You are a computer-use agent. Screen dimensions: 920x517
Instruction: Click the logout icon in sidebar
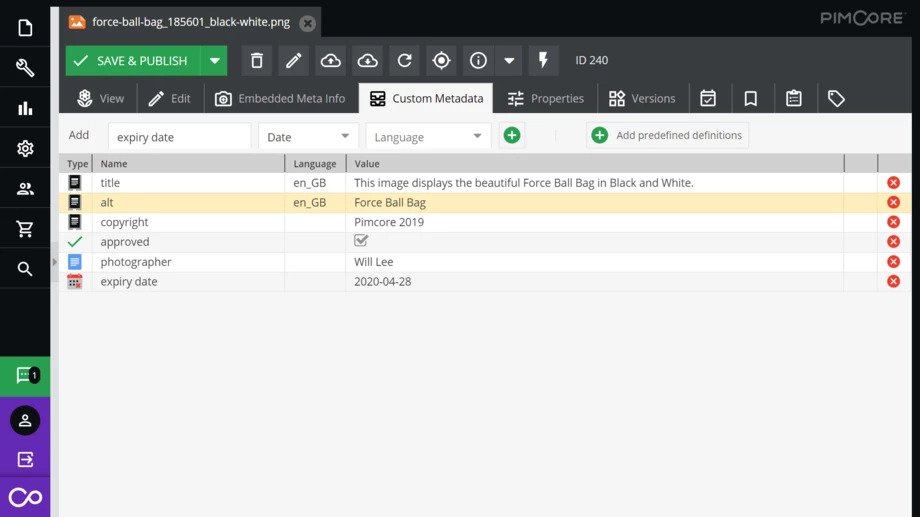[25, 459]
